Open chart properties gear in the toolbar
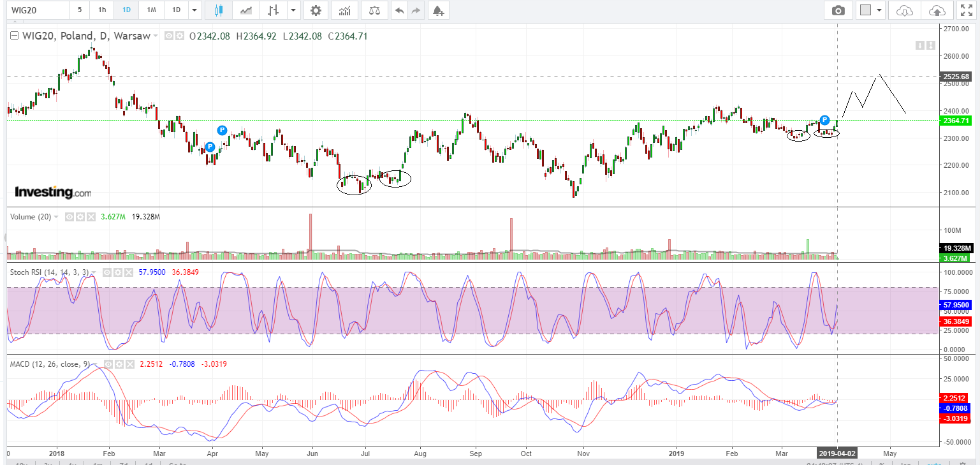 316,10
